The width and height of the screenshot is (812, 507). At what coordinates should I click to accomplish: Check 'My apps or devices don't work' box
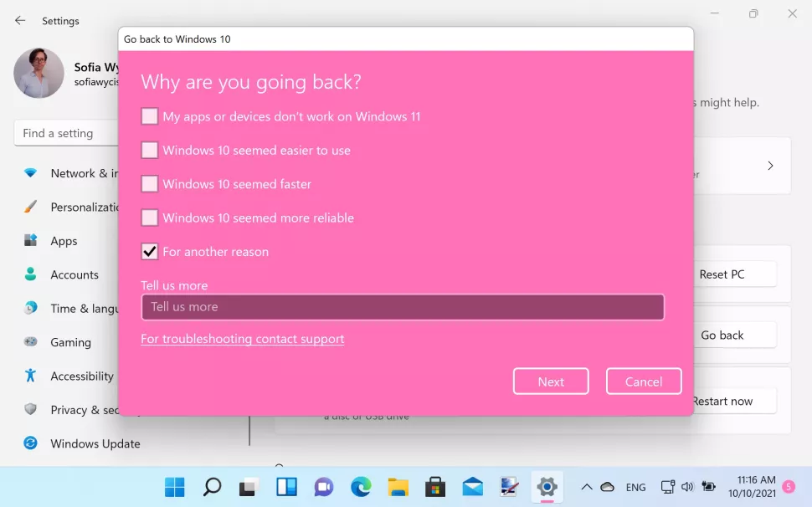pyautogui.click(x=150, y=116)
